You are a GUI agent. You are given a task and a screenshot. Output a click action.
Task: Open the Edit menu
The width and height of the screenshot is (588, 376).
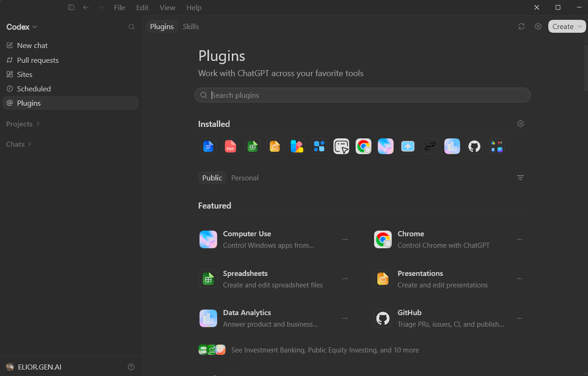click(x=142, y=7)
